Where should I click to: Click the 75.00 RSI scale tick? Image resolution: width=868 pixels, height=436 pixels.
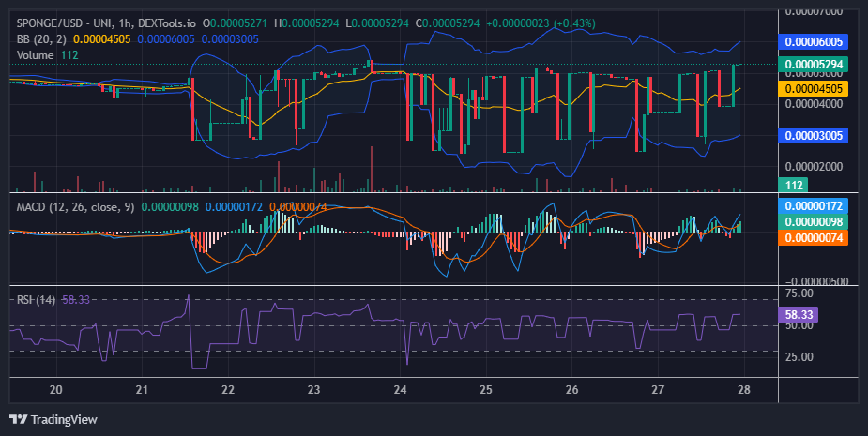(x=799, y=293)
